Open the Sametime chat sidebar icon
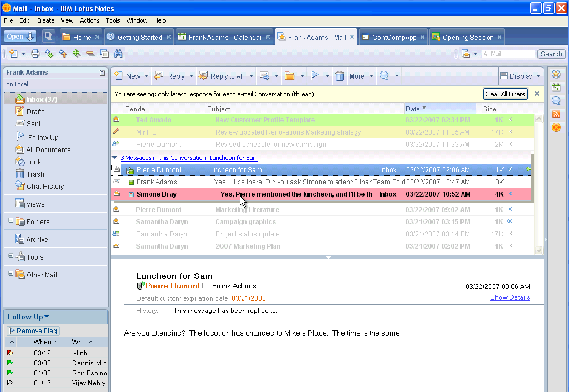 point(556,101)
